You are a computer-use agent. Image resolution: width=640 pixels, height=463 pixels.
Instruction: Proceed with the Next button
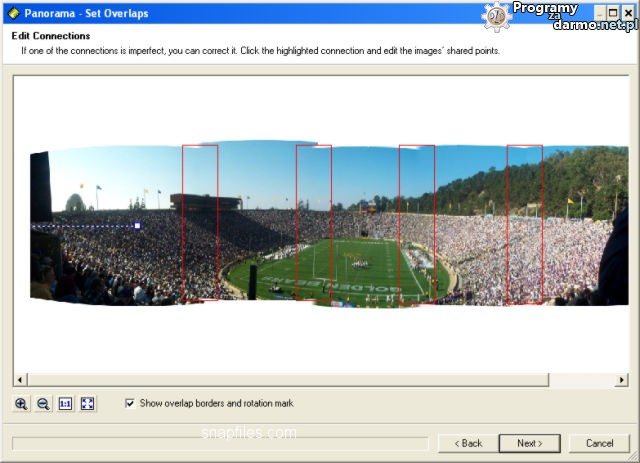530,443
